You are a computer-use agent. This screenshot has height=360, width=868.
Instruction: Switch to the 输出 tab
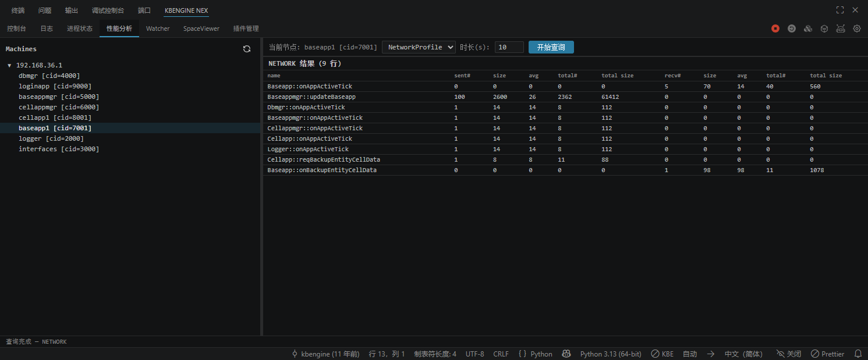72,10
